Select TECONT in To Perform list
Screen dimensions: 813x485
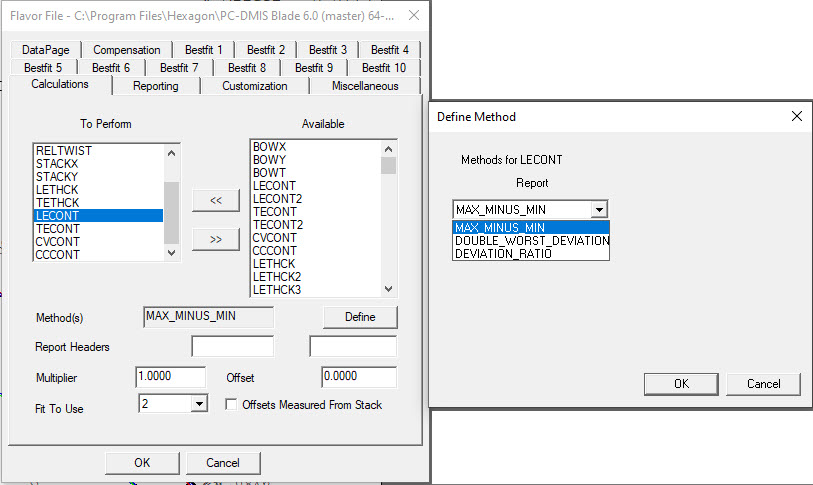[x=58, y=229]
